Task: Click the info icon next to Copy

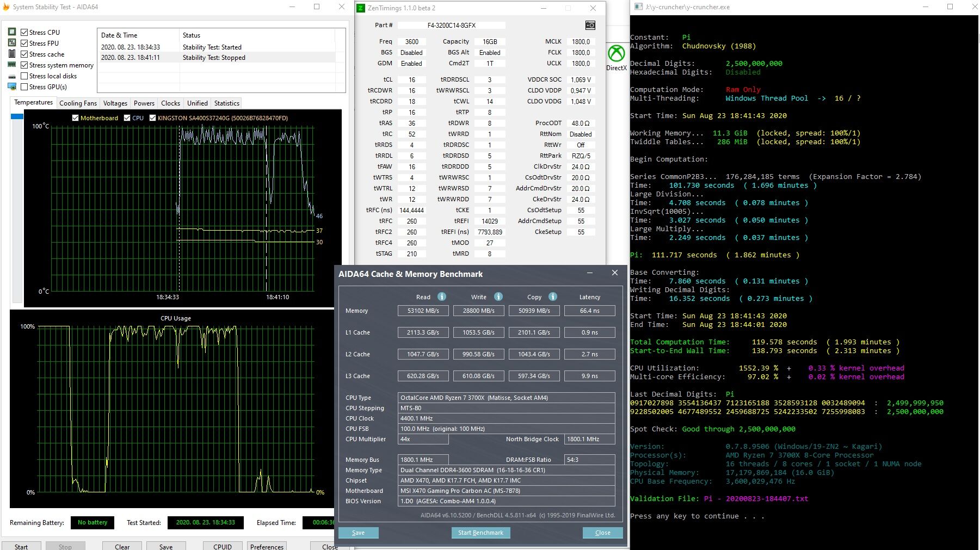Action: (552, 296)
